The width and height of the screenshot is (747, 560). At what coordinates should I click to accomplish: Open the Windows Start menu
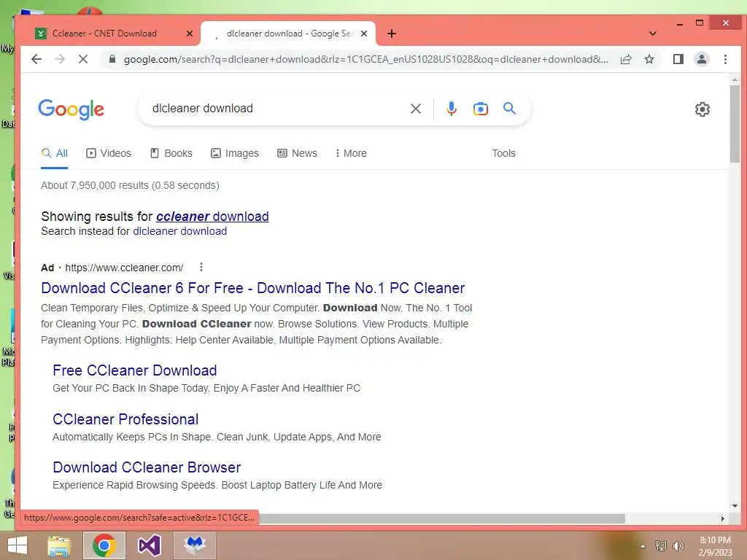[x=18, y=545]
